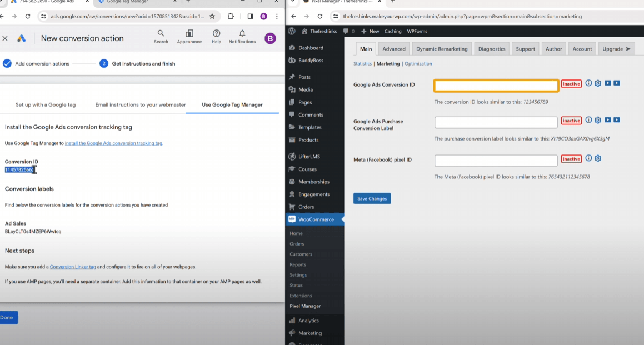This screenshot has width=644, height=345.
Task: Open the Diagnostics tab
Action: point(492,49)
